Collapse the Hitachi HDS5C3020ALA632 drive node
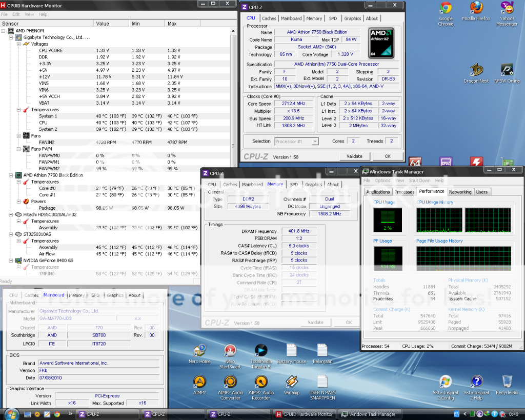Viewport: 525px width, 420px height. click(11, 215)
